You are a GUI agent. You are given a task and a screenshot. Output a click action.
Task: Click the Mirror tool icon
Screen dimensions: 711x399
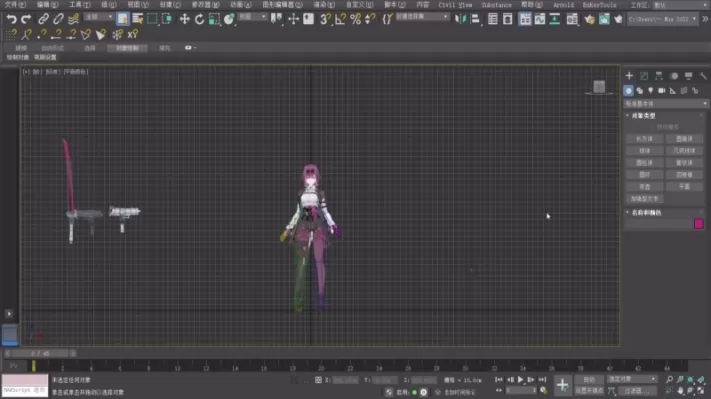point(460,19)
